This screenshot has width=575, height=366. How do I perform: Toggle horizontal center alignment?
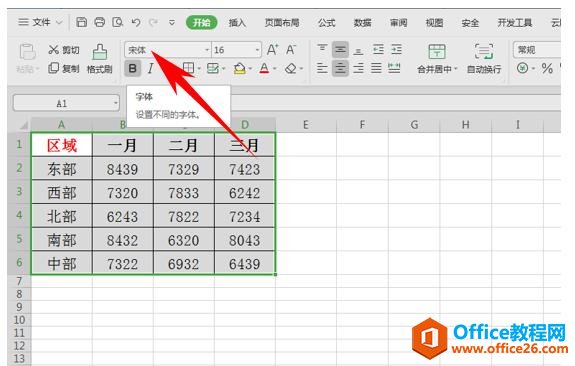(x=340, y=68)
